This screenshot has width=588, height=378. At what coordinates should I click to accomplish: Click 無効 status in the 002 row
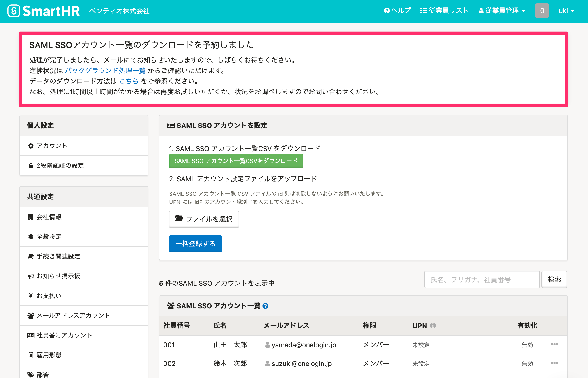point(527,364)
